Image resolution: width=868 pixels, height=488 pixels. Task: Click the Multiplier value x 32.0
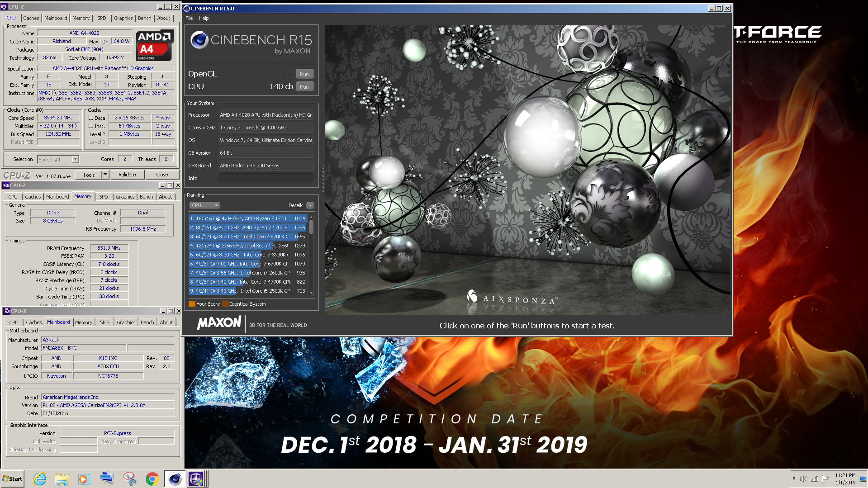58,126
